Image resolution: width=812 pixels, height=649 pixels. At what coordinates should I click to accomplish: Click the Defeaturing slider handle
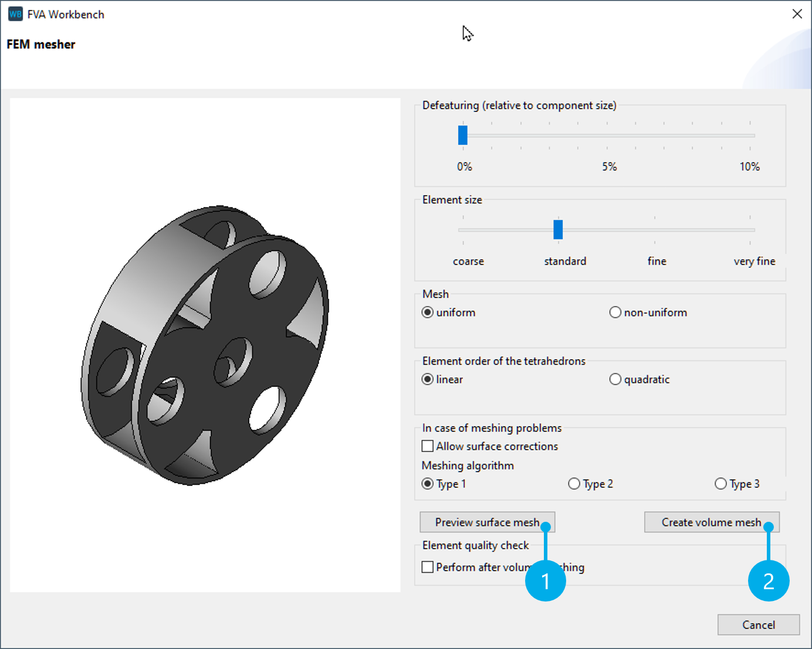click(x=463, y=135)
